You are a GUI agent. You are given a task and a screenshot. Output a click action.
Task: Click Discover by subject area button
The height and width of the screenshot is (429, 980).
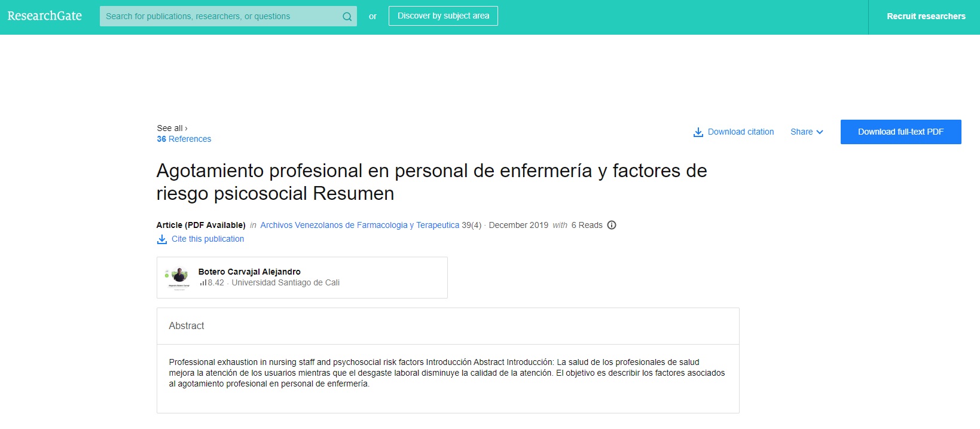point(443,16)
